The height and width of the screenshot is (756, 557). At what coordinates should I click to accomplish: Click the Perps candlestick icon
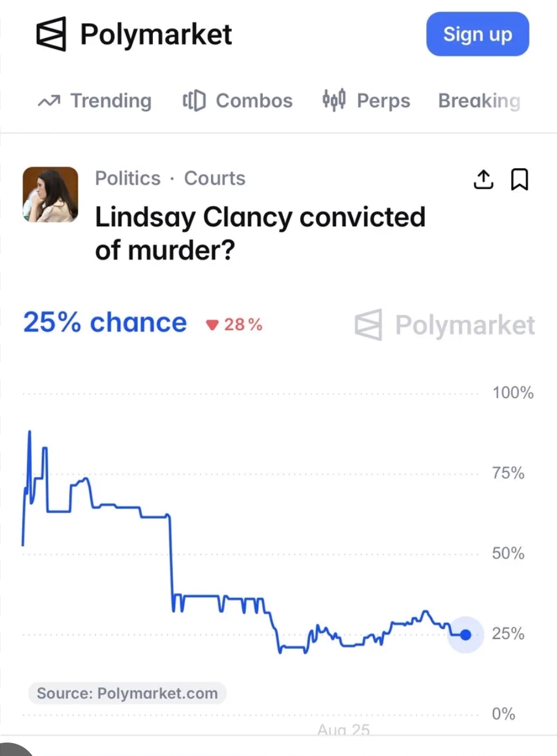(334, 100)
